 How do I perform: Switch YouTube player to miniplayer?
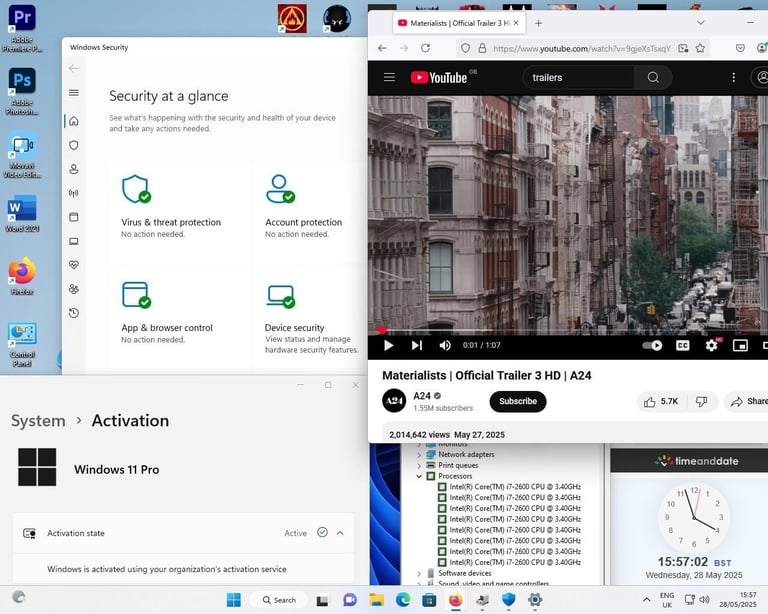(740, 345)
